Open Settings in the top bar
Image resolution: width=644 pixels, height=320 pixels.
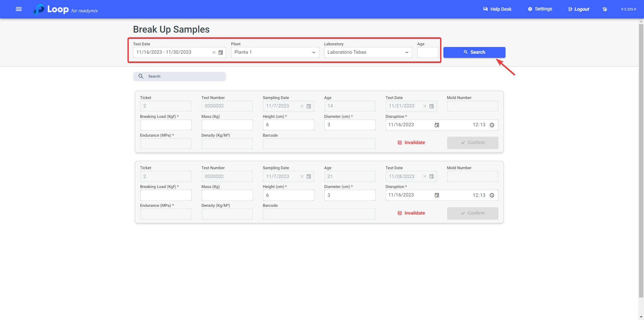pyautogui.click(x=540, y=9)
